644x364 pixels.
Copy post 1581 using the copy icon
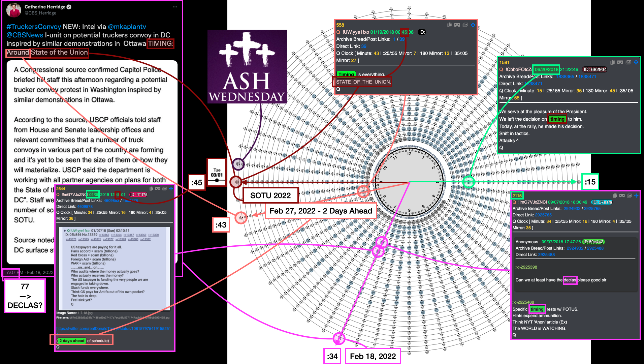612,62
